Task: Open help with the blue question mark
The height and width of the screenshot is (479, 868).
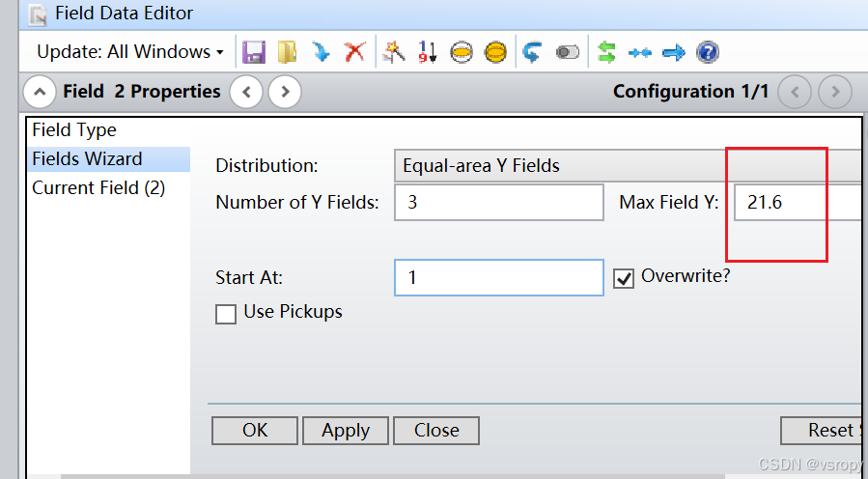Action: tap(708, 52)
